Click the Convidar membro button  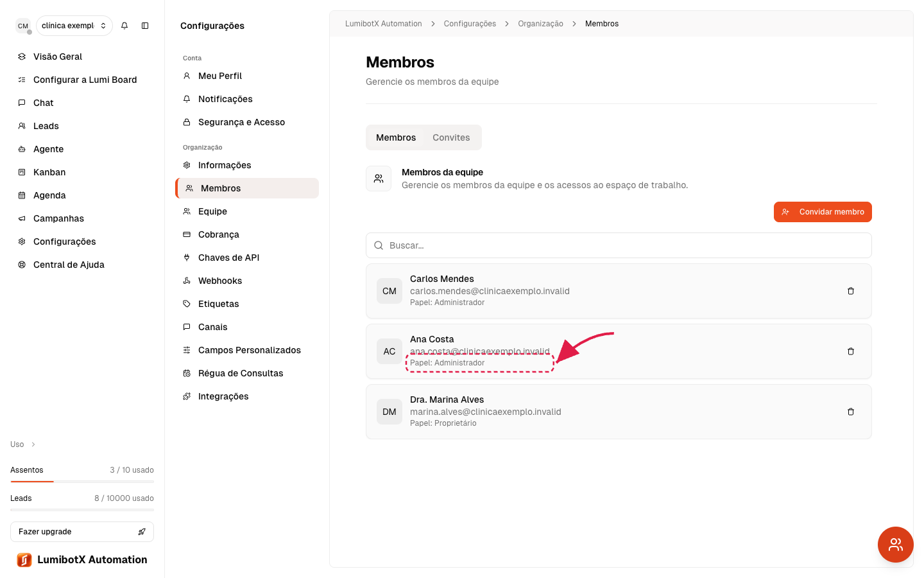pyautogui.click(x=823, y=212)
